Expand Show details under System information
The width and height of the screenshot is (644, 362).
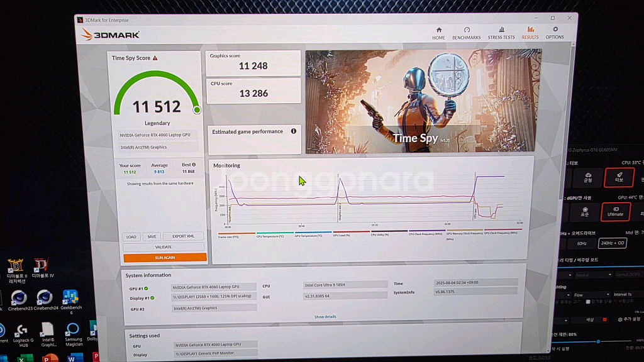[x=325, y=317]
